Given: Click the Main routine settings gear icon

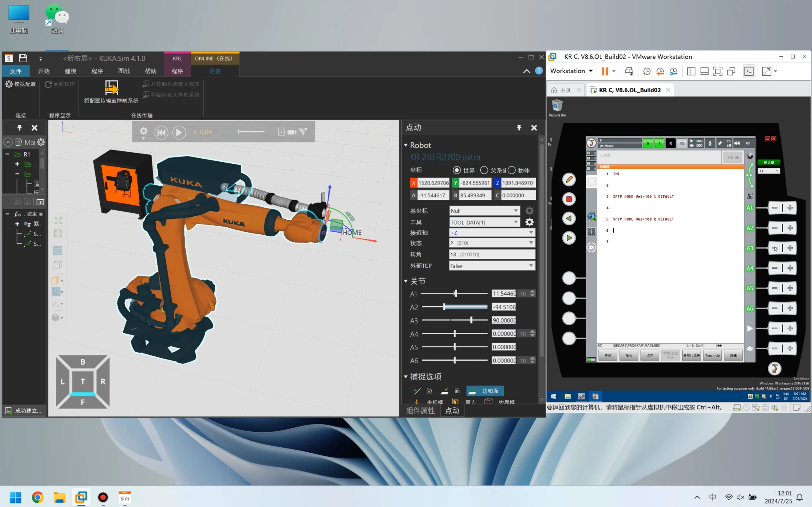Looking at the screenshot, I should point(41,142).
